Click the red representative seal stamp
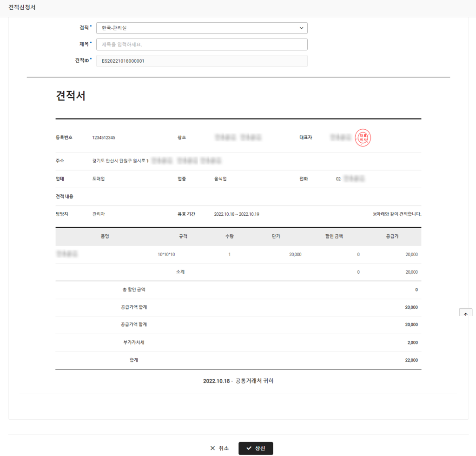The width and height of the screenshot is (476, 456). coord(363,138)
